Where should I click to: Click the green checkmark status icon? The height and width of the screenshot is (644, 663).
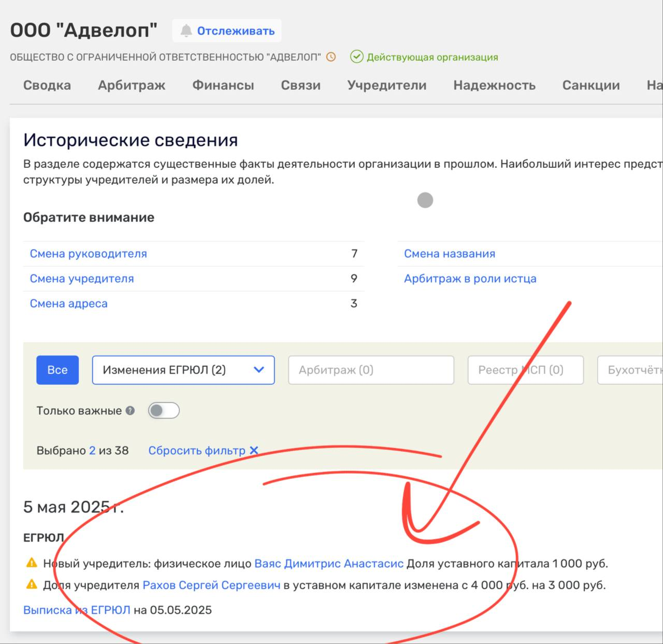(356, 57)
